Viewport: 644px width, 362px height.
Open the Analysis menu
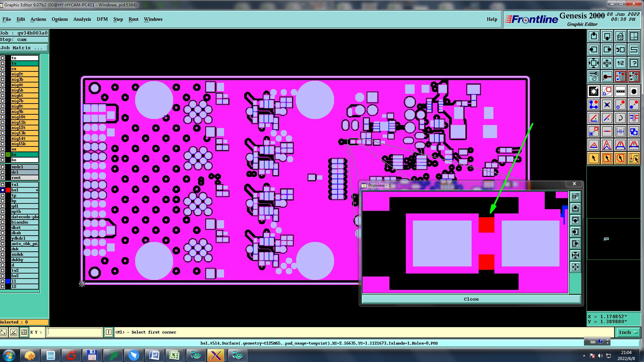82,19
